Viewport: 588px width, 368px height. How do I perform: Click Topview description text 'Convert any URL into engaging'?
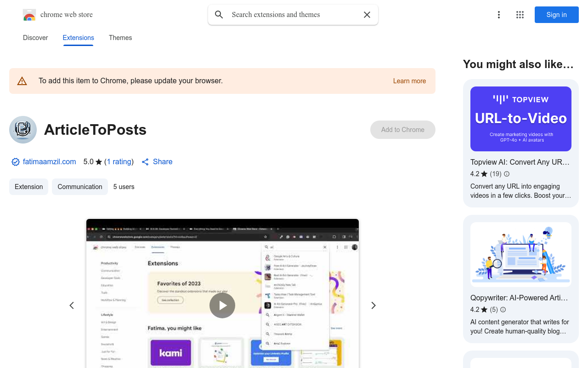[x=515, y=186]
